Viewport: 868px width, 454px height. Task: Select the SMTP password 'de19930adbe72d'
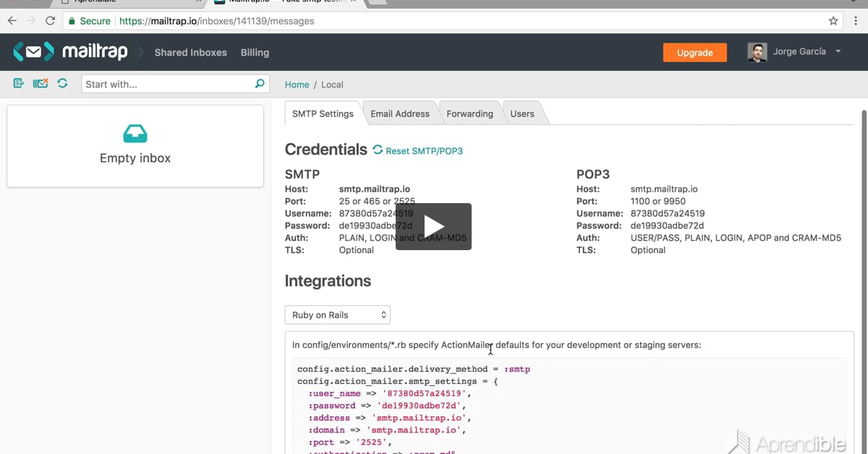tap(375, 226)
